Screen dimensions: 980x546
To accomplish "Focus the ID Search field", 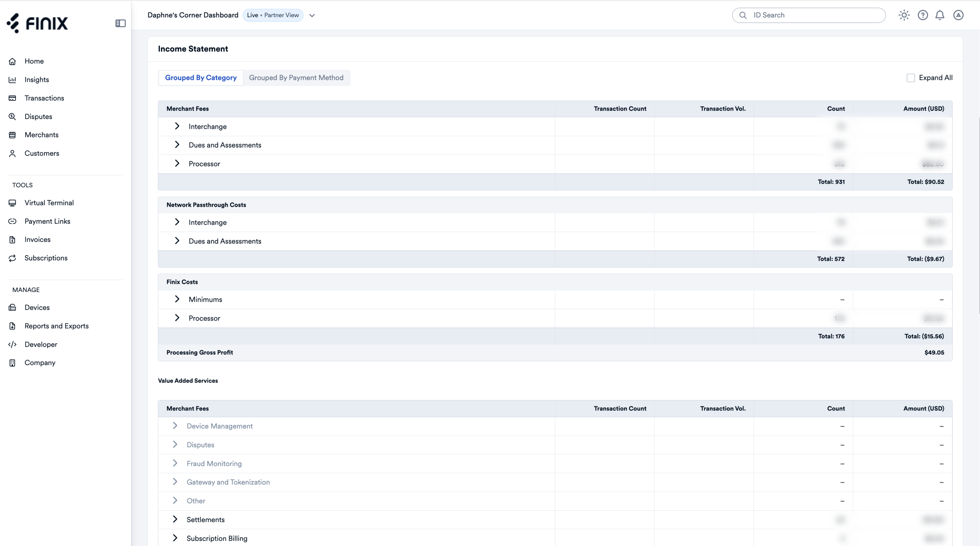I will tap(809, 15).
